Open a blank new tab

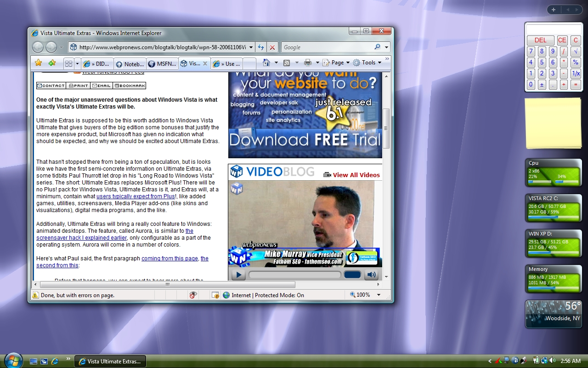tap(249, 64)
